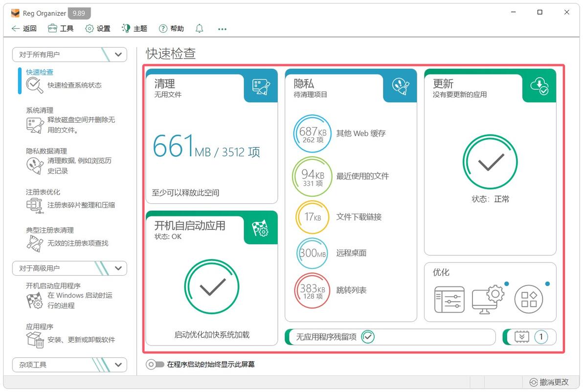Click the 无应用程序残留项 bar
The image size is (583, 392).
(390, 337)
